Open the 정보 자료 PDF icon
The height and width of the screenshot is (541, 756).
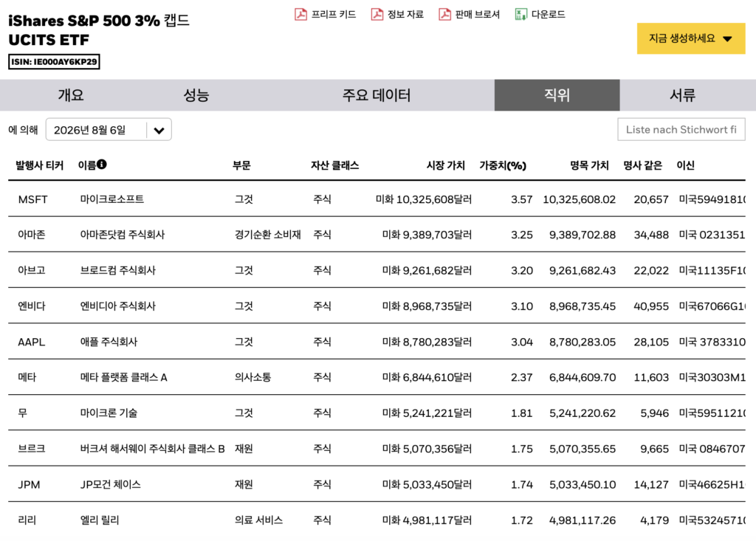point(377,15)
